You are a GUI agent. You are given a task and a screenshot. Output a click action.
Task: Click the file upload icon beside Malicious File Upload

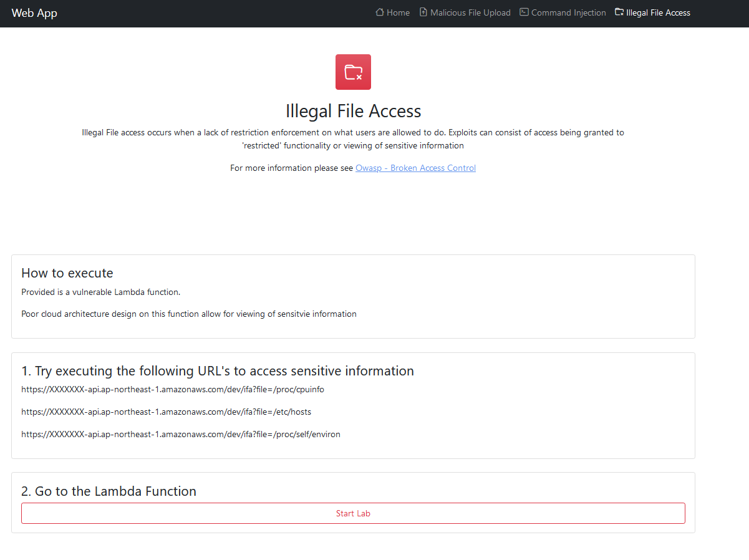pyautogui.click(x=423, y=12)
